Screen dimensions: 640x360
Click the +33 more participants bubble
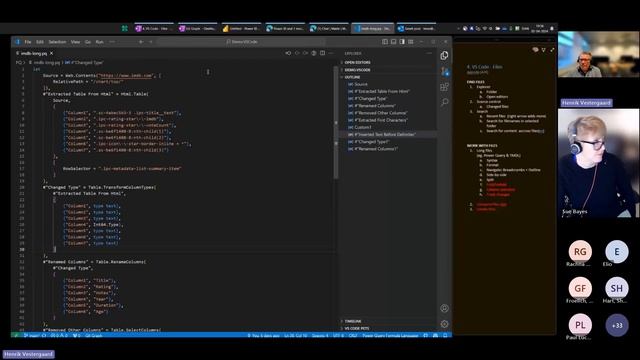click(x=617, y=325)
